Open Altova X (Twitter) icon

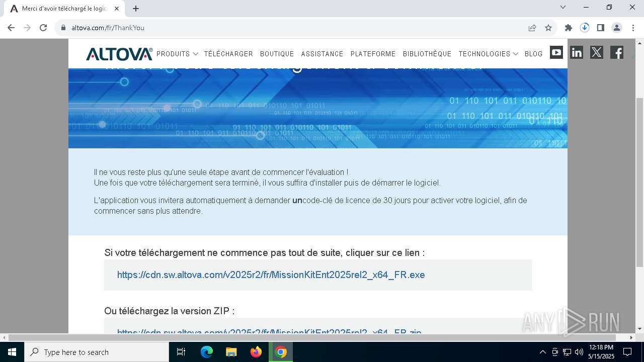597,52
